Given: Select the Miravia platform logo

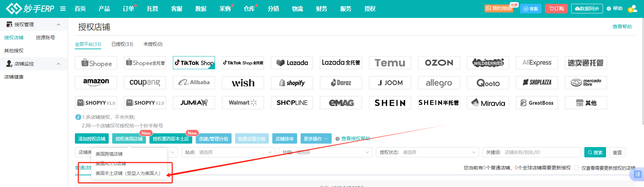Looking at the screenshot, I should 488,103.
